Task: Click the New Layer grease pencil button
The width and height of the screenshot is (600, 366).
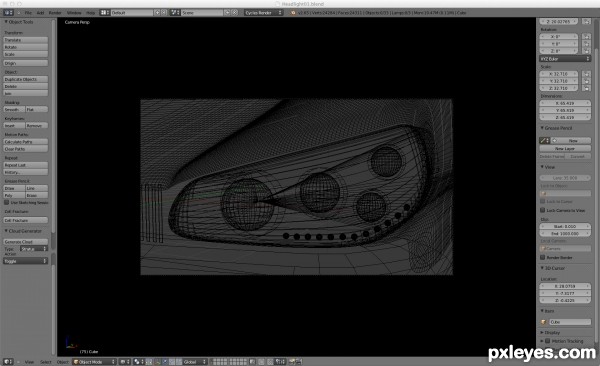Action: coord(565,148)
